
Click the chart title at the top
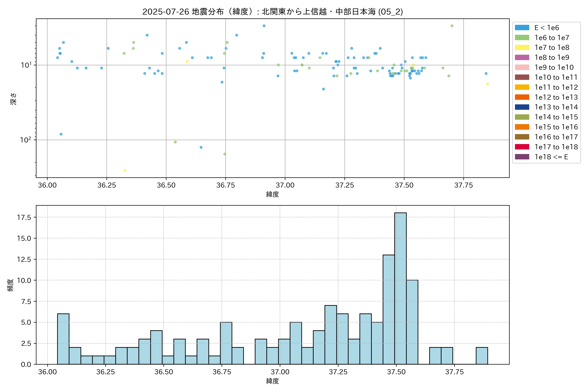point(272,12)
